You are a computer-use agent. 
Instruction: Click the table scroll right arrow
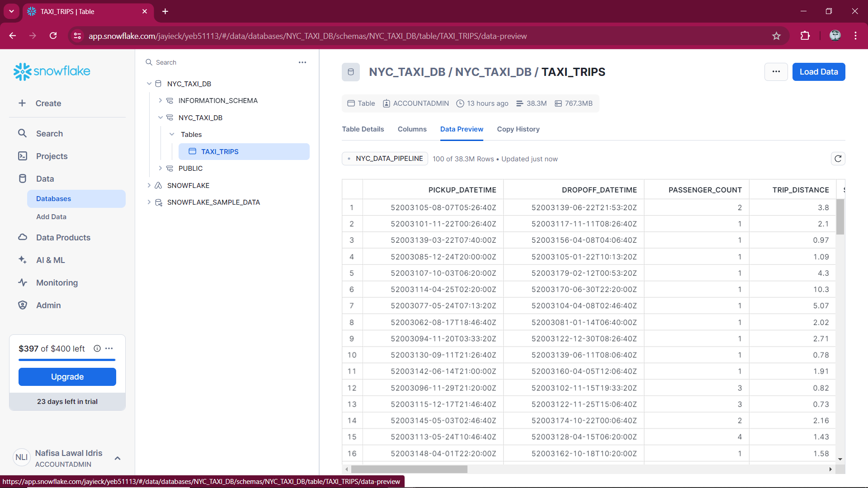click(x=830, y=469)
